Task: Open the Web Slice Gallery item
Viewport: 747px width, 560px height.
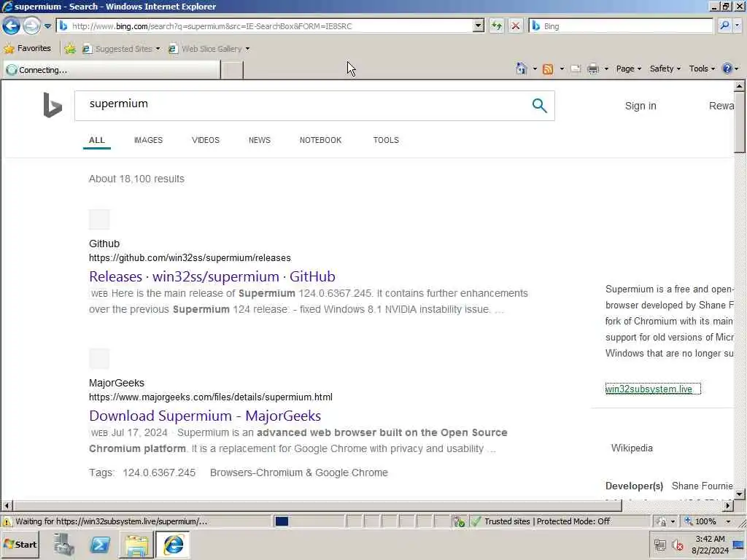Action: [x=209, y=49]
